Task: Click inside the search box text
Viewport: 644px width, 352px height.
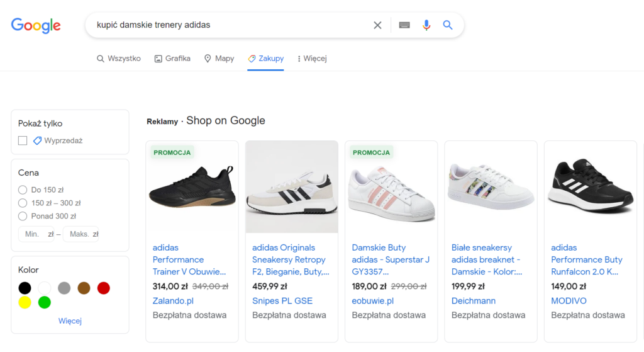Action: pos(153,25)
